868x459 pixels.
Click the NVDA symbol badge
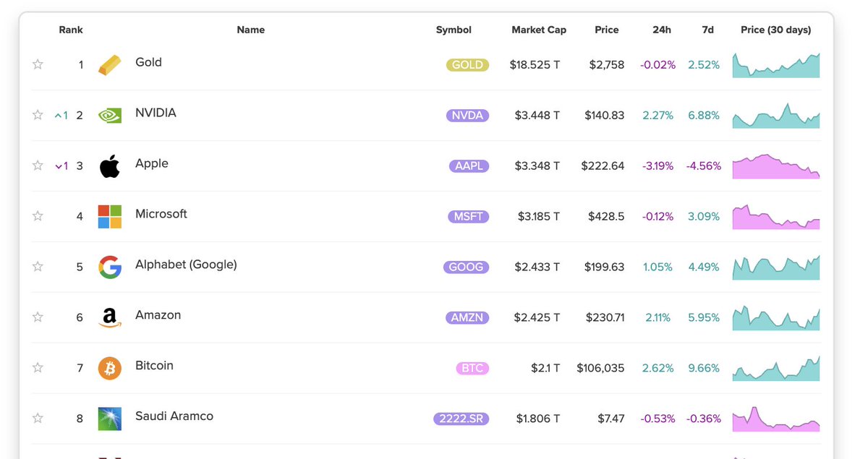pyautogui.click(x=467, y=116)
